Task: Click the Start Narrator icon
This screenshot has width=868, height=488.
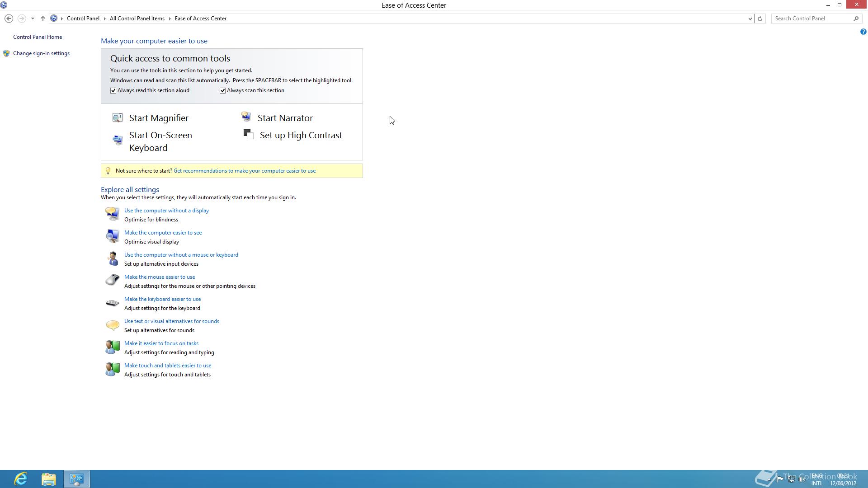Action: [246, 117]
